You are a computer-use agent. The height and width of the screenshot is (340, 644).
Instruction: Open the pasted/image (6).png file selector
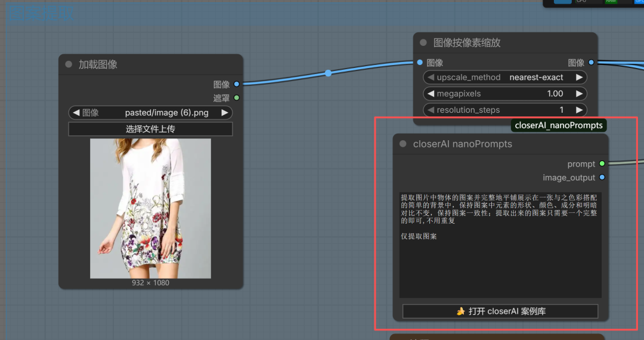(150, 113)
